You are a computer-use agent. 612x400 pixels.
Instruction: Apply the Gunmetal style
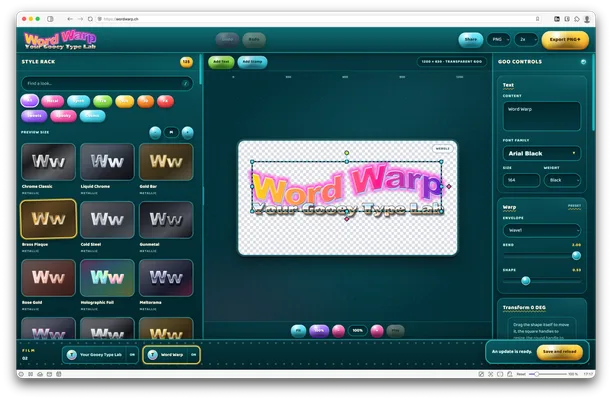pyautogui.click(x=166, y=220)
